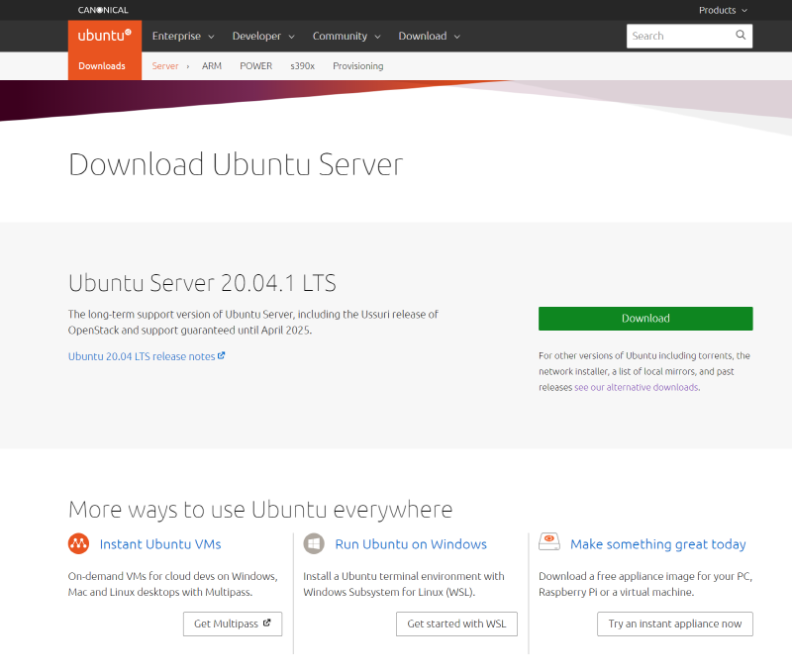The height and width of the screenshot is (672, 792).
Task: Download Ubuntu Server 20.04.1 LTS
Action: [645, 318]
